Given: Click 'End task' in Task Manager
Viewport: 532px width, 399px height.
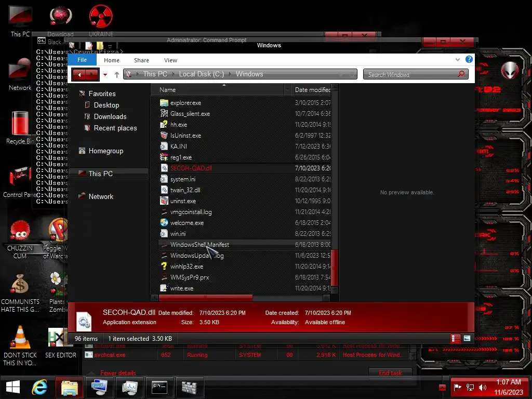Looking at the screenshot, I should [390, 373].
